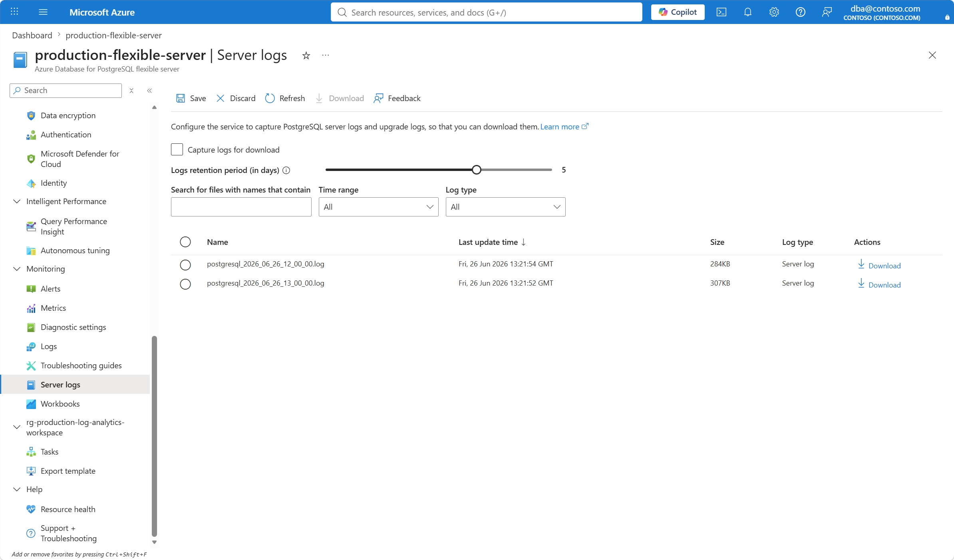
Task: Open the Time range dropdown
Action: tap(379, 207)
